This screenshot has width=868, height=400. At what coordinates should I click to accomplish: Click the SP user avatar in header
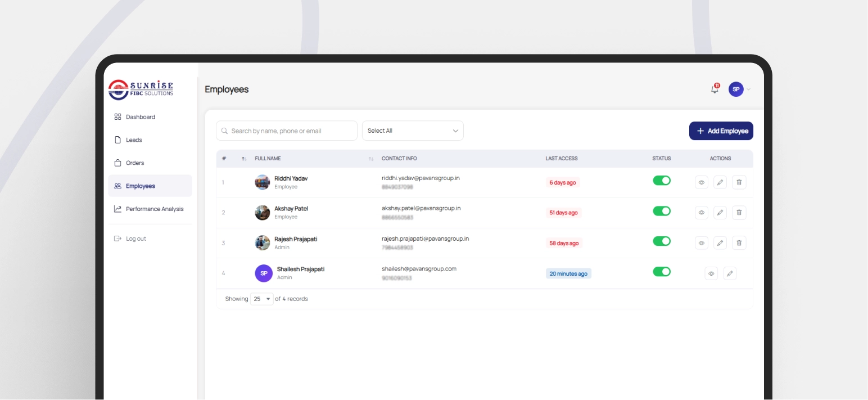tap(736, 89)
